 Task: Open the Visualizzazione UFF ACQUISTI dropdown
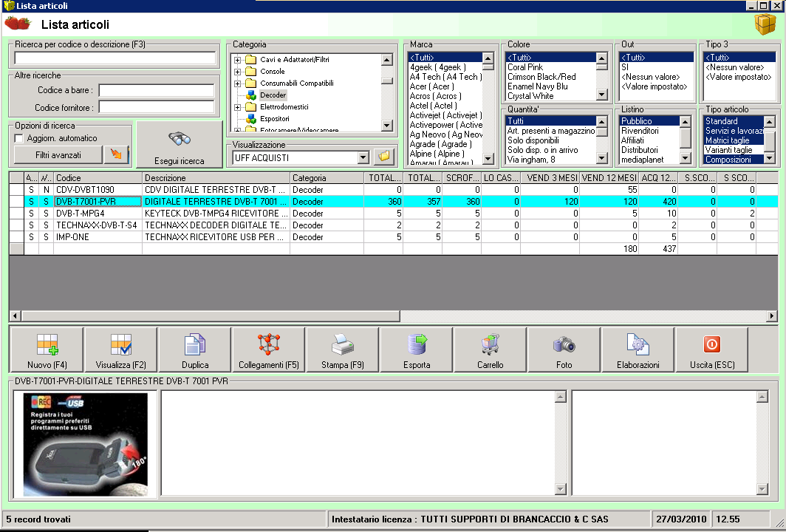[362, 157]
